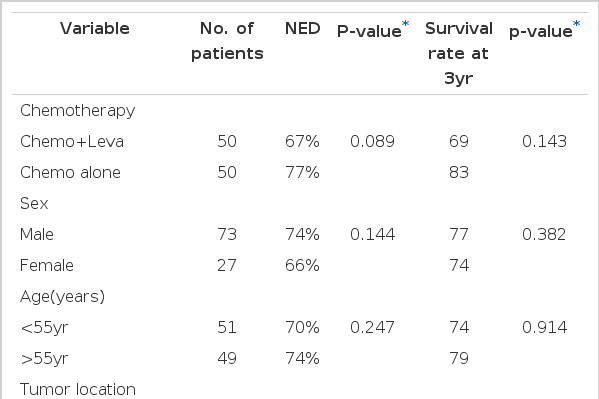Select the Chemotherapy row label
Image resolution: width=599 pixels, height=399 pixels.
tap(78, 111)
